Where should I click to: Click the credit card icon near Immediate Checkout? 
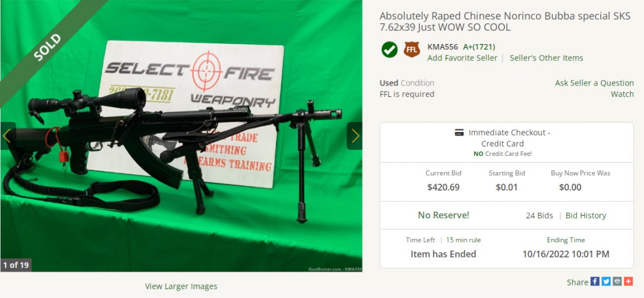(459, 133)
